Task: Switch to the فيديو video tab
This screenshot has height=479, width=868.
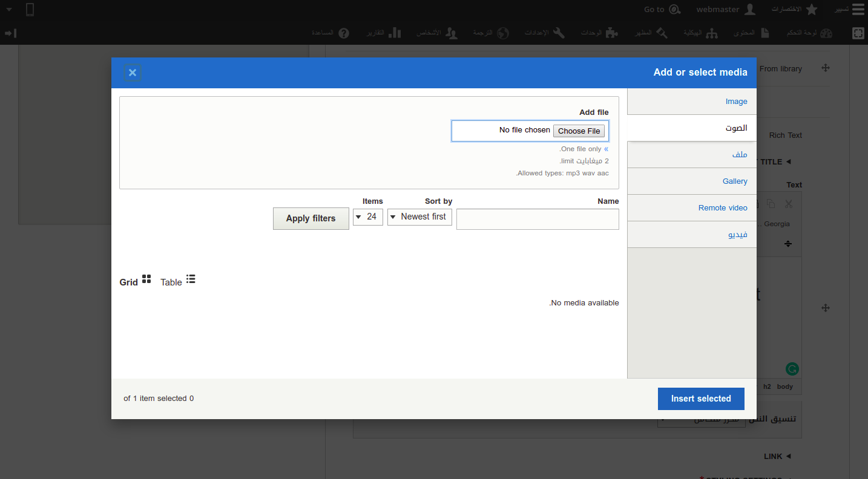Action: click(692, 235)
